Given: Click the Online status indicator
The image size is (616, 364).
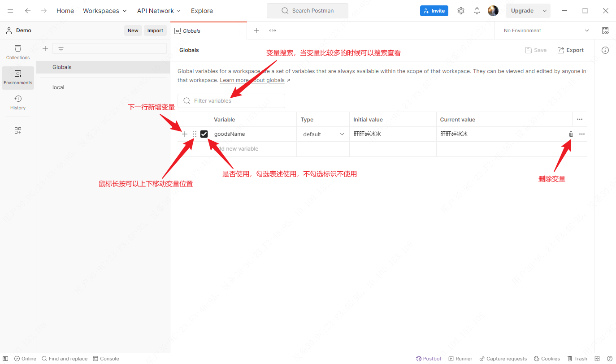Looking at the screenshot, I should 25,359.
